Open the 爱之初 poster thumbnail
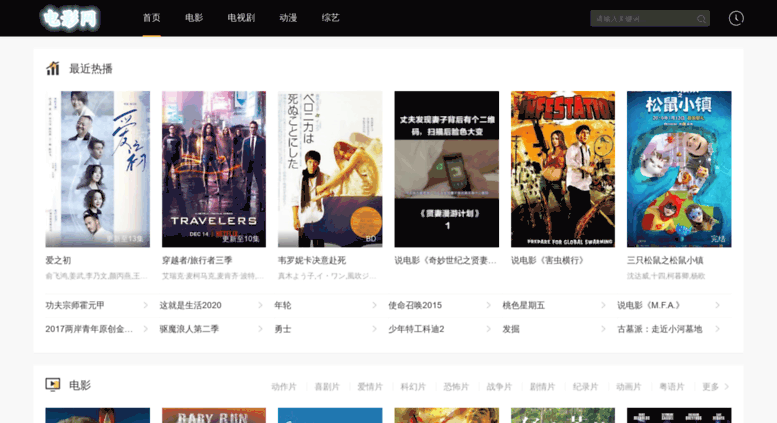The width and height of the screenshot is (777, 423). pyautogui.click(x=98, y=169)
